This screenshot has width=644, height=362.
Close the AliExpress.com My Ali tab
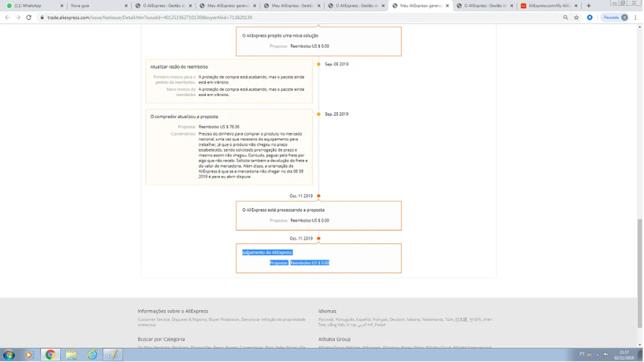pos(576,6)
